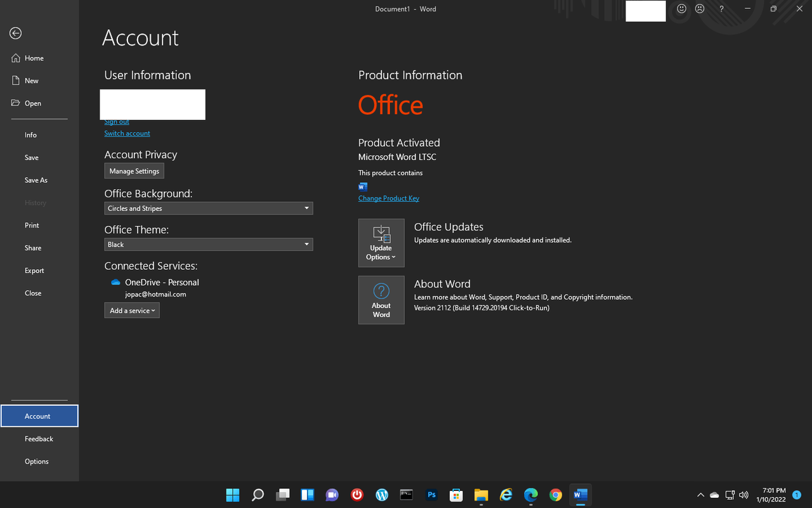The image size is (812, 508).
Task: Open the command prompt terminal in taskbar
Action: [407, 495]
